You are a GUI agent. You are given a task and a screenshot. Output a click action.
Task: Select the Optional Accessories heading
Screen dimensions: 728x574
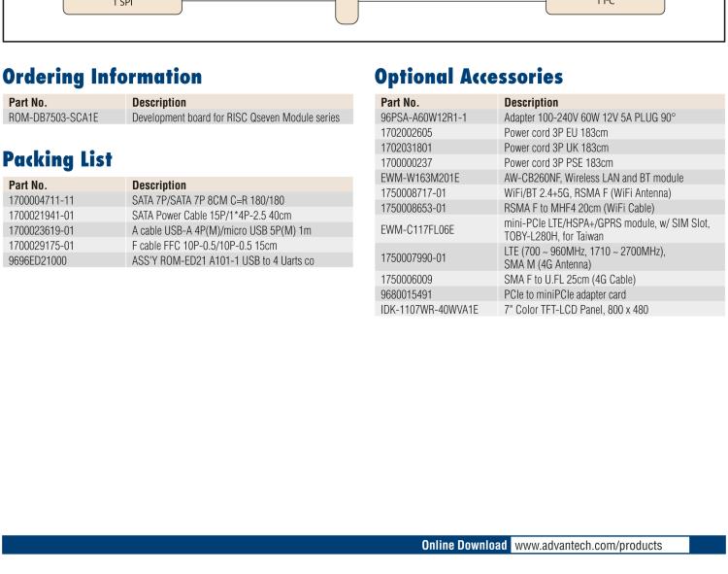tap(468, 76)
